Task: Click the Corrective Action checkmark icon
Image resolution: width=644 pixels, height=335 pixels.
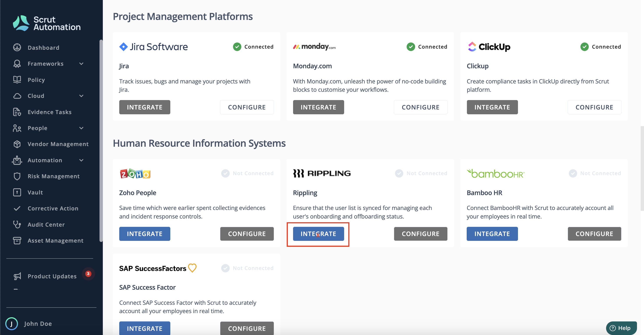Action: pyautogui.click(x=17, y=208)
